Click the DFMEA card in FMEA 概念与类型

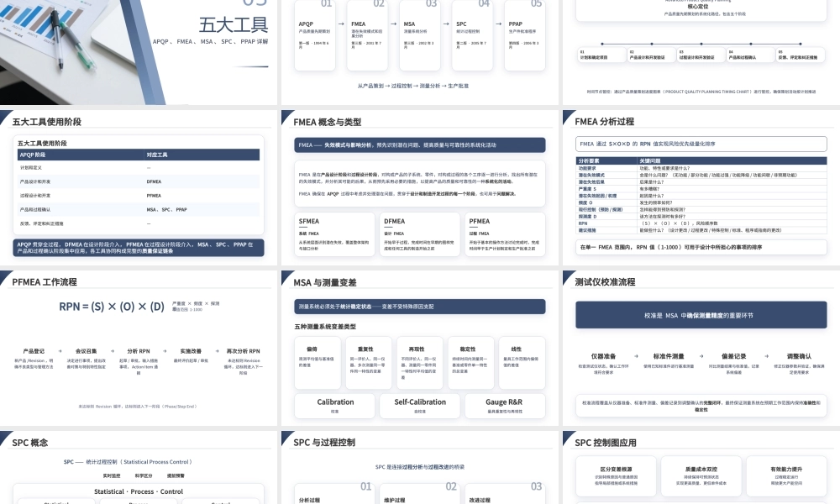[x=420, y=234]
